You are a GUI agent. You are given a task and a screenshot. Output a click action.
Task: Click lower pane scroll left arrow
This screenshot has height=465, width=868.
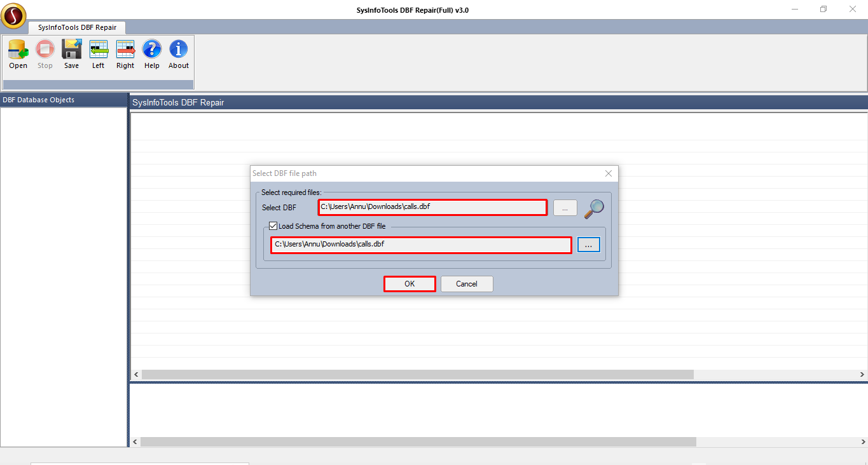pyautogui.click(x=135, y=441)
